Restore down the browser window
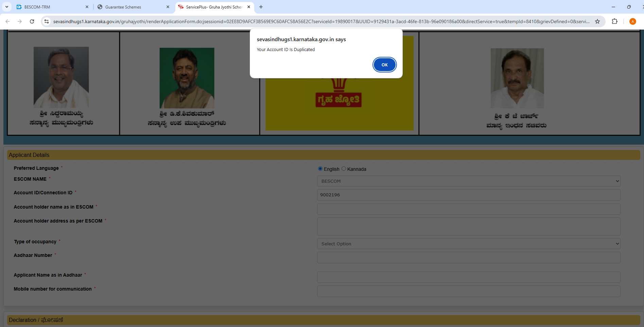644x327 pixels. coord(629,7)
